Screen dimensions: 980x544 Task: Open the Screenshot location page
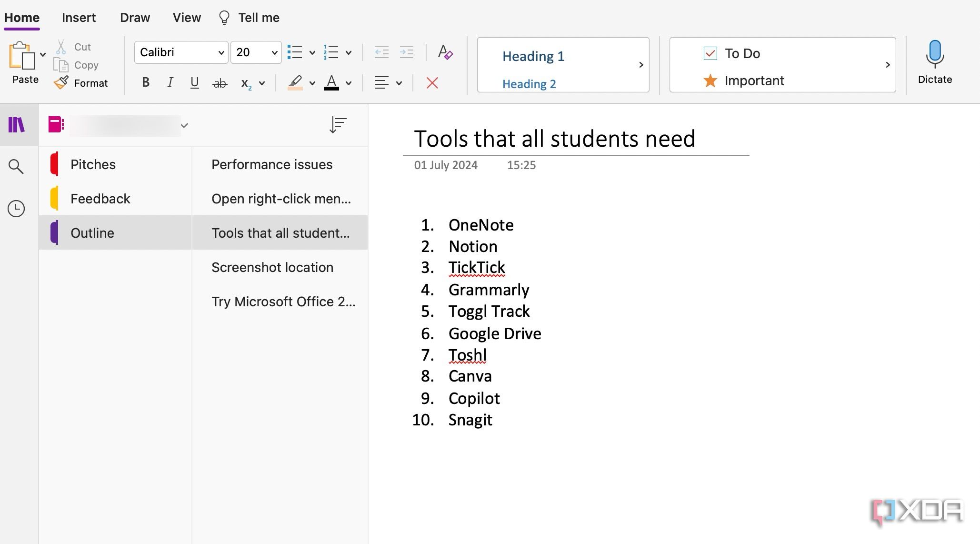point(272,267)
